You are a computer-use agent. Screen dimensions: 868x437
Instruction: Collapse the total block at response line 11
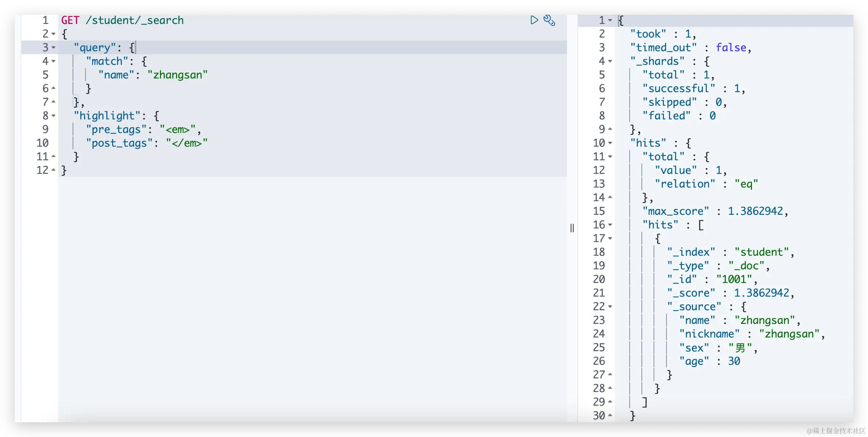pos(610,157)
